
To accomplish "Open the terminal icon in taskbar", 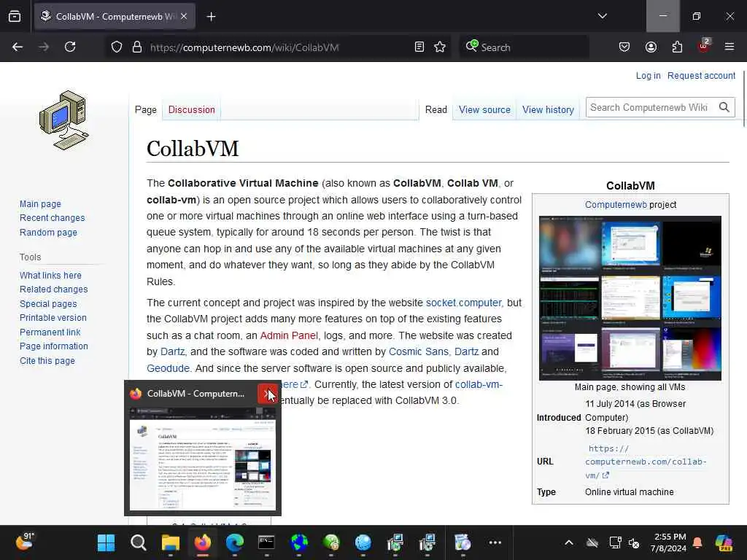I will pos(266,542).
